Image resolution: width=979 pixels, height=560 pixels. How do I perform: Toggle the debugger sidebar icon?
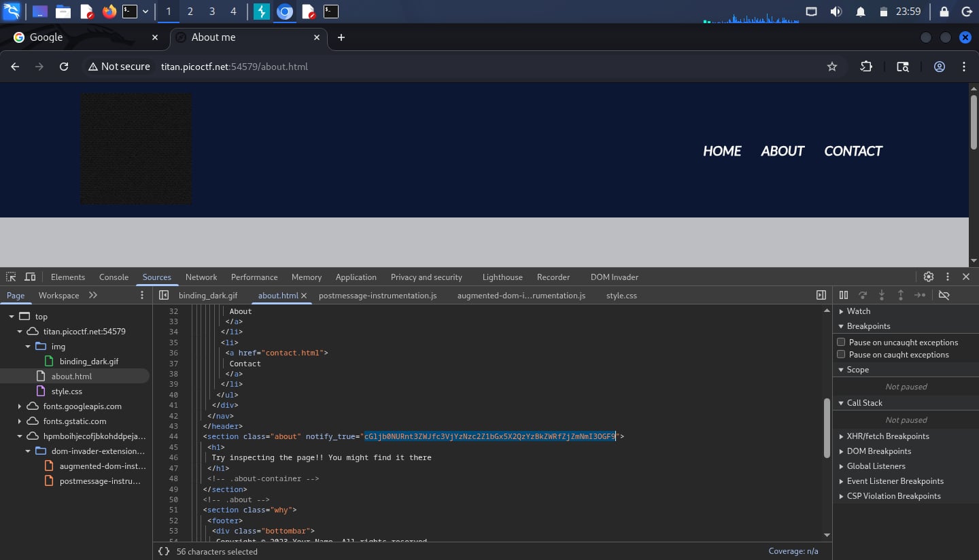(x=821, y=295)
